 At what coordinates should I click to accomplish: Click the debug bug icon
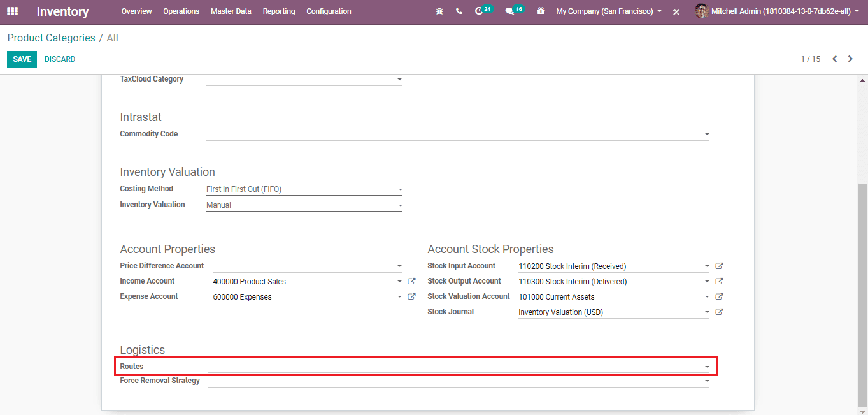pos(439,11)
